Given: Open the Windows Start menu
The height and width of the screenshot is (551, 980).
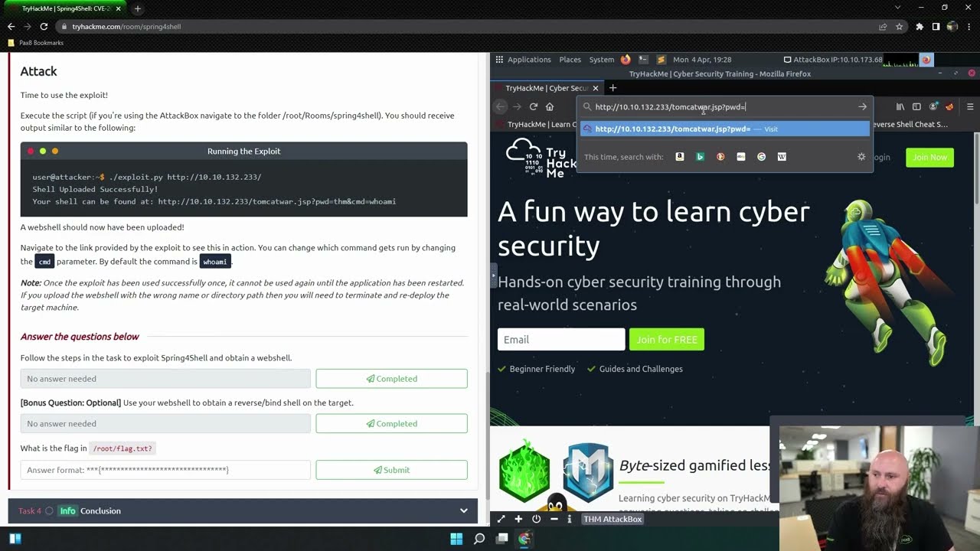Looking at the screenshot, I should [x=456, y=539].
